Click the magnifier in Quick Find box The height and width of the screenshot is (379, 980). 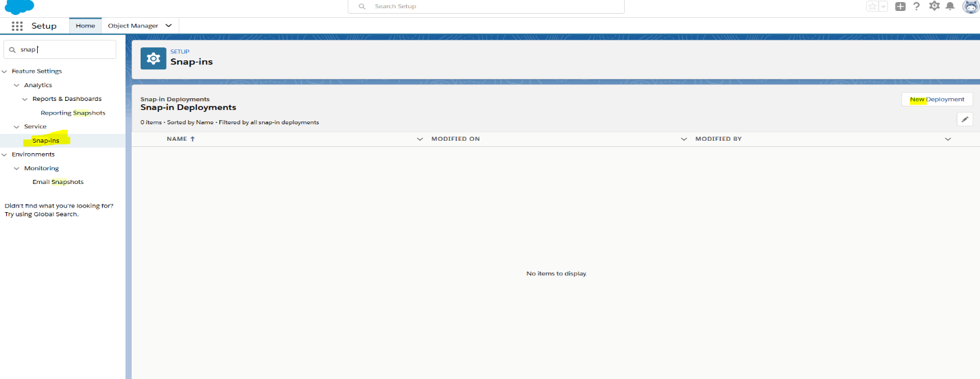click(12, 49)
